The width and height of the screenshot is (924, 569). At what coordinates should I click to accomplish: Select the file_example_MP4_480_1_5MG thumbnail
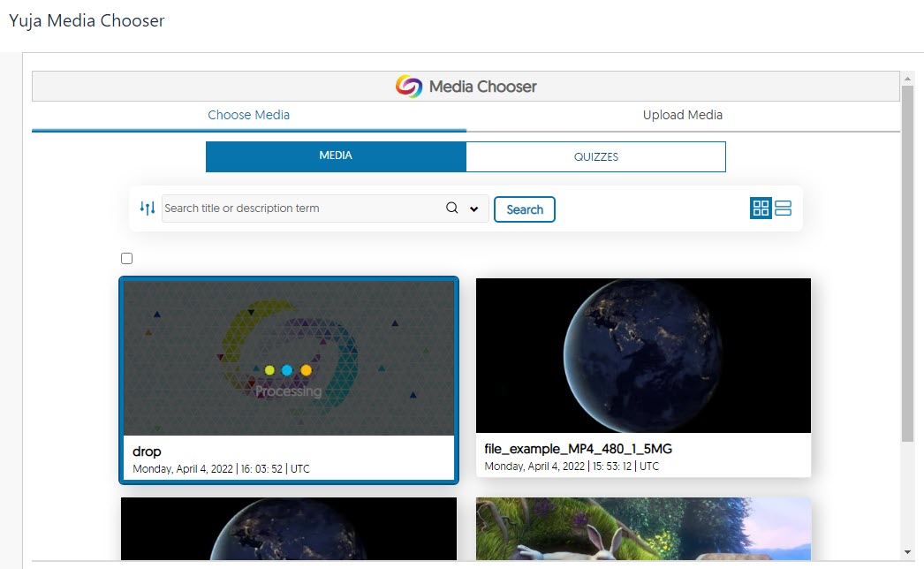click(643, 355)
